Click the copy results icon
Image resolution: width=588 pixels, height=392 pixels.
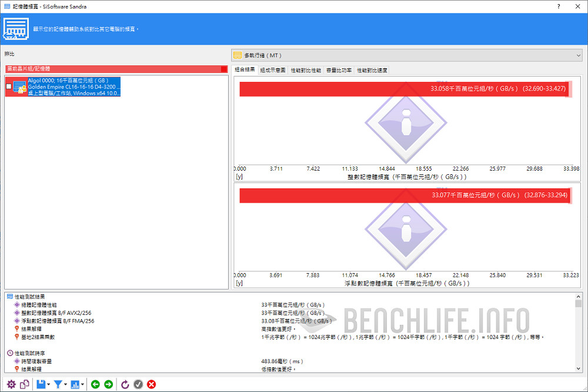coord(25,384)
